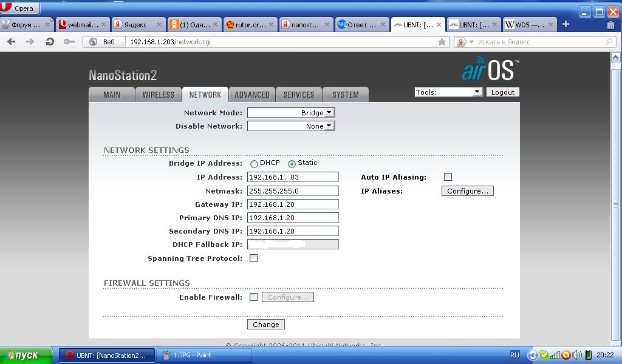This screenshot has width=622, height=364.
Task: Click the battery tray icon
Action: coord(588,355)
